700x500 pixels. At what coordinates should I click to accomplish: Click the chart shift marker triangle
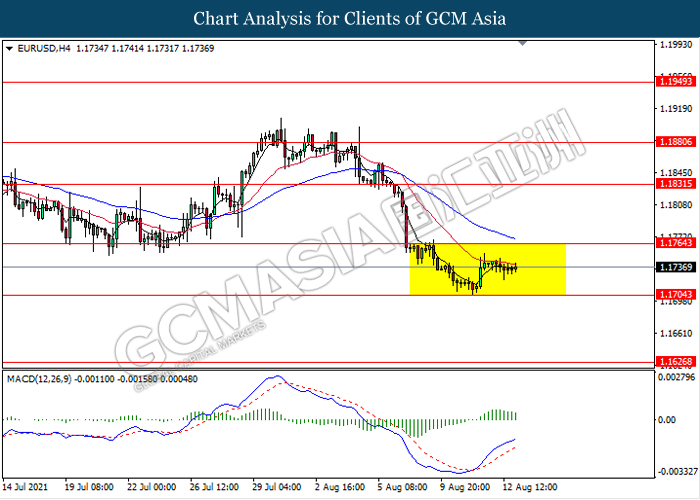coord(523,43)
